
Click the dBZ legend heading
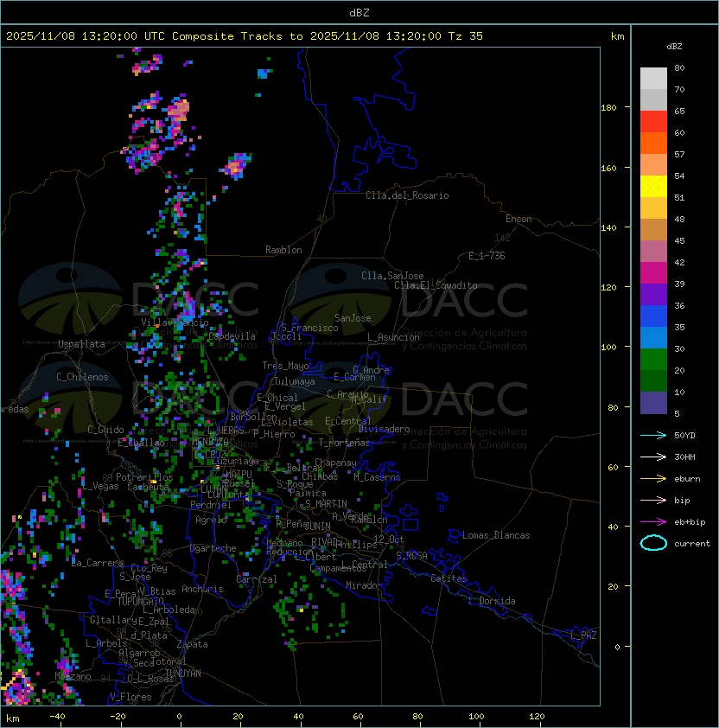(674, 47)
